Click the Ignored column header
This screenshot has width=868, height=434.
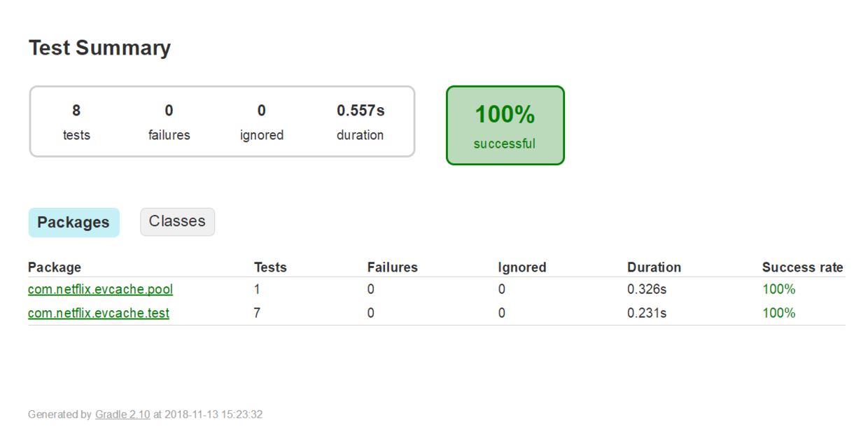pyautogui.click(x=521, y=267)
